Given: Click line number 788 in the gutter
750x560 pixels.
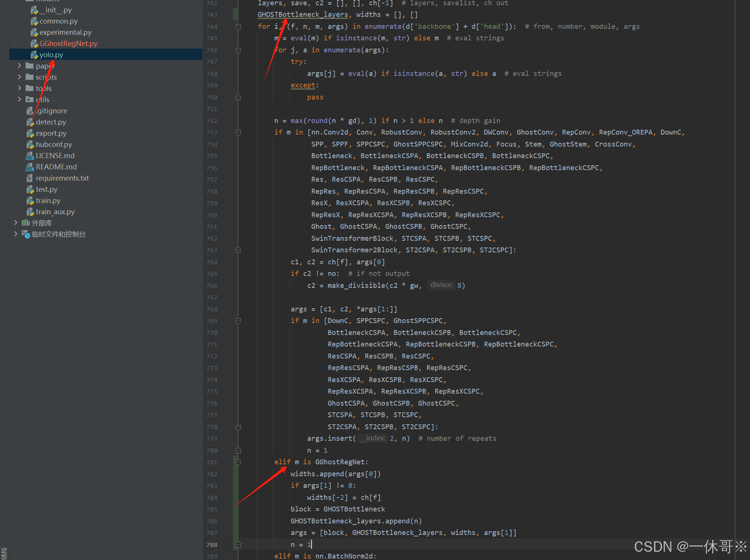Looking at the screenshot, I should click(x=212, y=545).
